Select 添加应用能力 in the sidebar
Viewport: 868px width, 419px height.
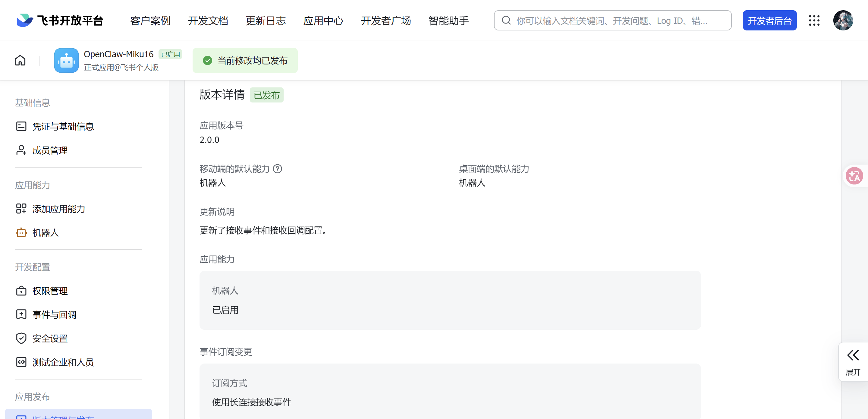[x=59, y=209]
